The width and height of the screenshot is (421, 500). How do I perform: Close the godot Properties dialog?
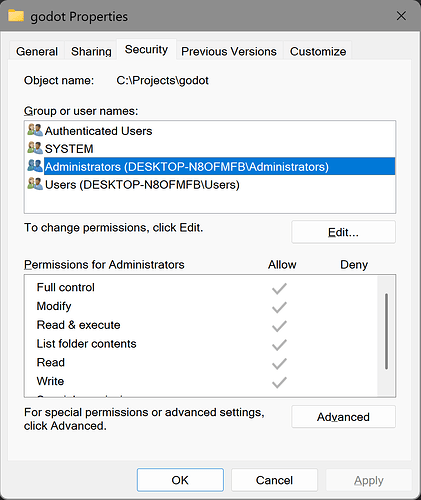point(401,16)
